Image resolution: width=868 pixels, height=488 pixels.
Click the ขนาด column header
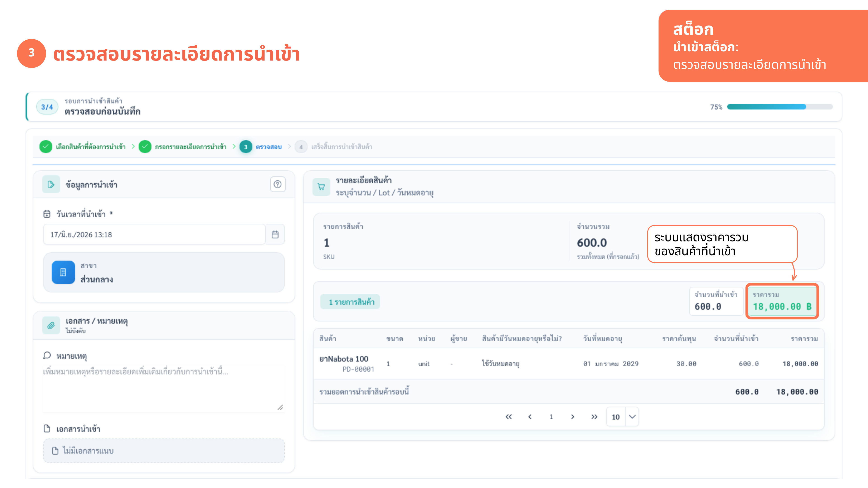[x=395, y=338]
